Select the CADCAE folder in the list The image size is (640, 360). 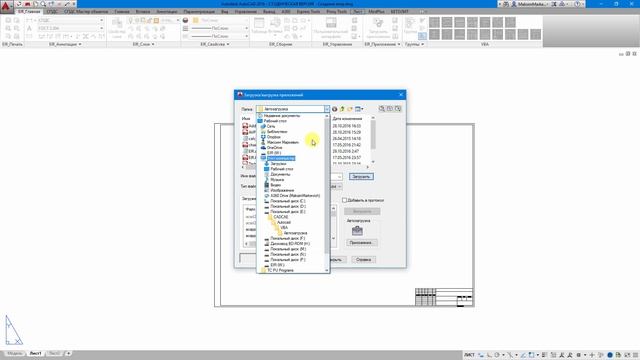[x=280, y=217]
